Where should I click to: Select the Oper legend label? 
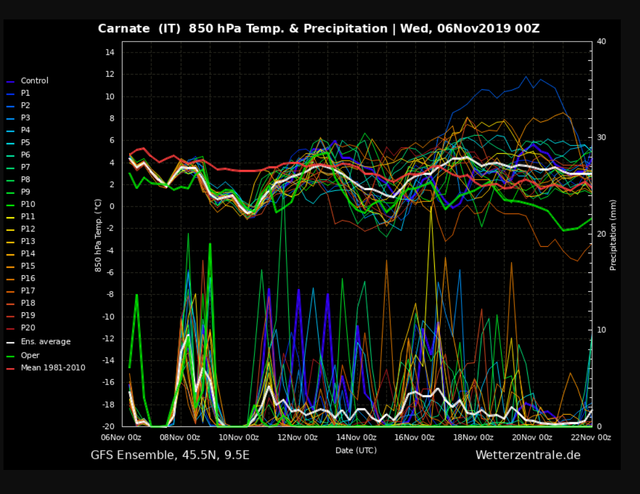[30, 356]
